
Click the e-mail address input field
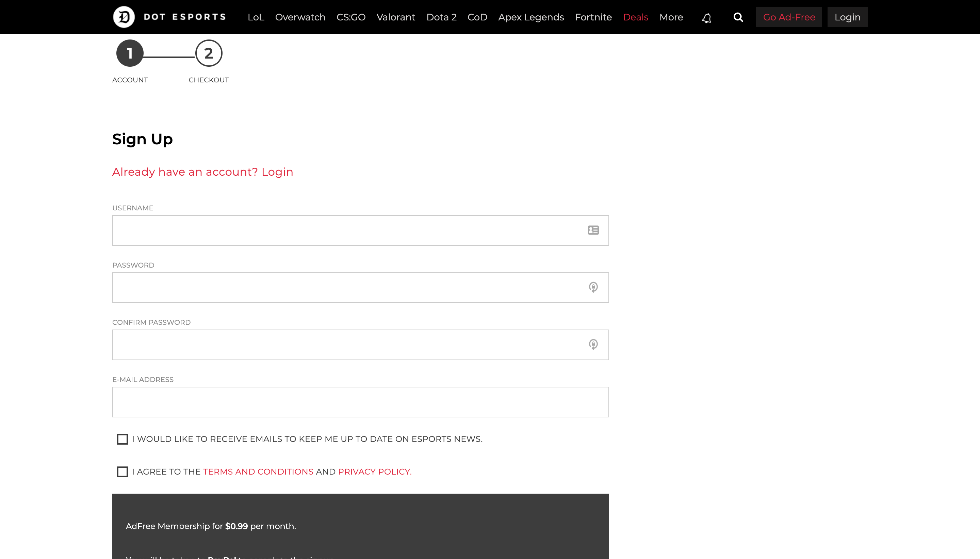pyautogui.click(x=360, y=402)
